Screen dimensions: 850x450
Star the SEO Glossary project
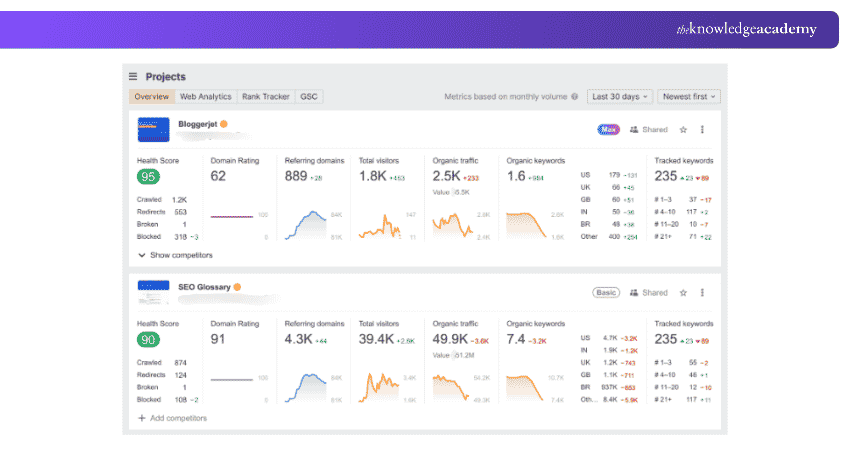683,292
